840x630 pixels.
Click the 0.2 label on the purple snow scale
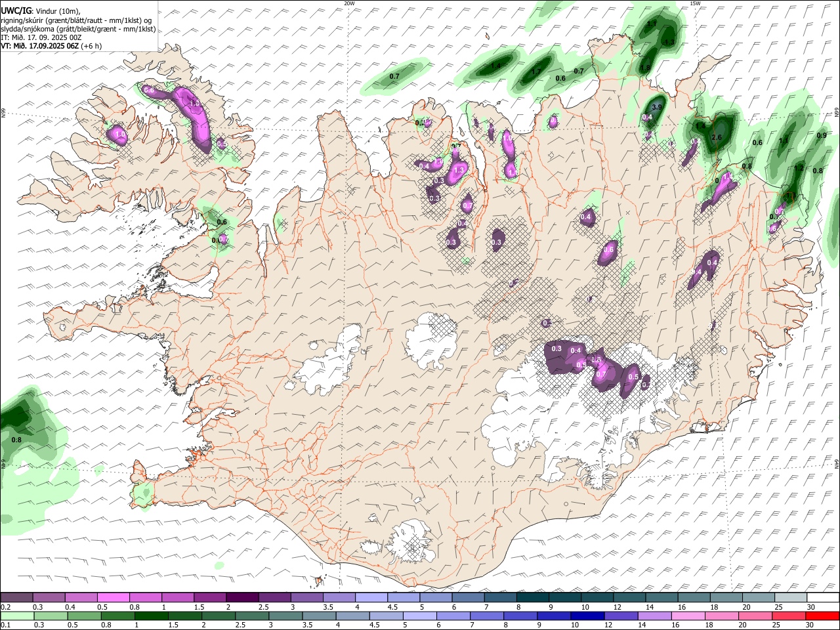6,607
